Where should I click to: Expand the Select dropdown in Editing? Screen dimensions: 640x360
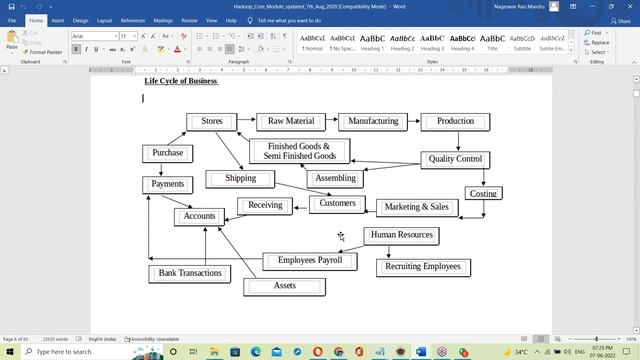tap(597, 52)
